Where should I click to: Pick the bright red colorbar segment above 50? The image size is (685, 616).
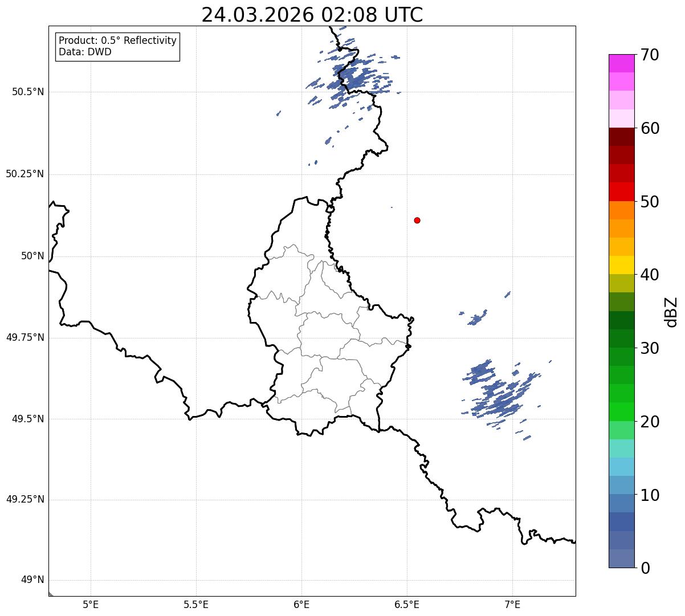pos(622,192)
